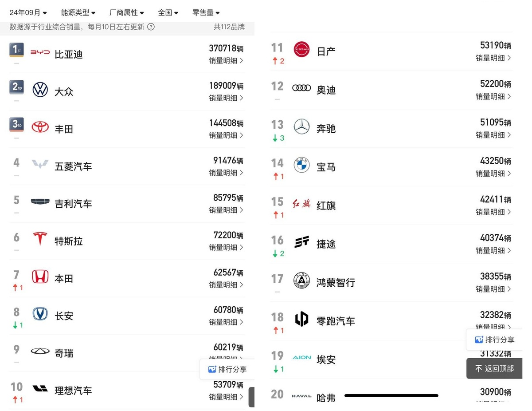
Task: Select the 鸿蒙智行 brand name
Action: (x=336, y=282)
